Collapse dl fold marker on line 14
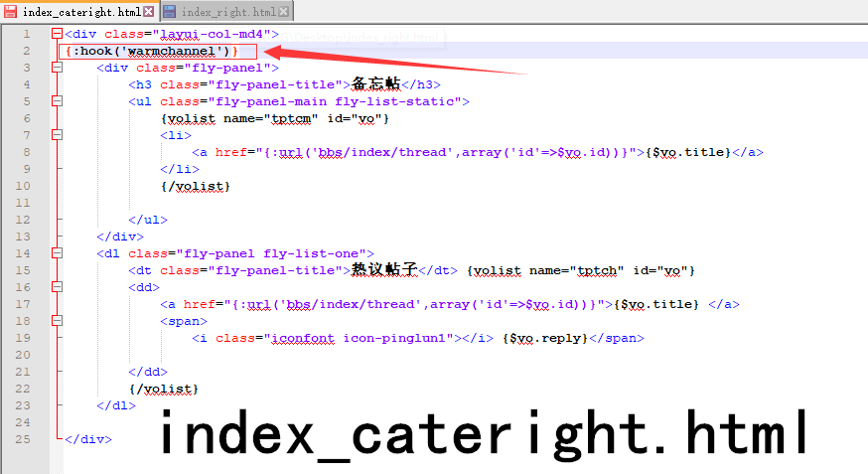Image resolution: width=868 pixels, height=474 pixels. pos(57,253)
